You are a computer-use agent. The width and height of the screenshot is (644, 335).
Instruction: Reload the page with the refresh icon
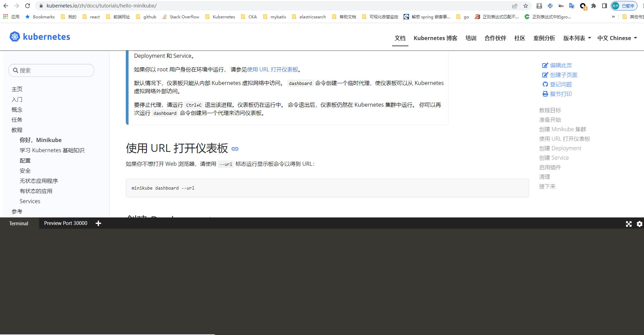point(28,6)
